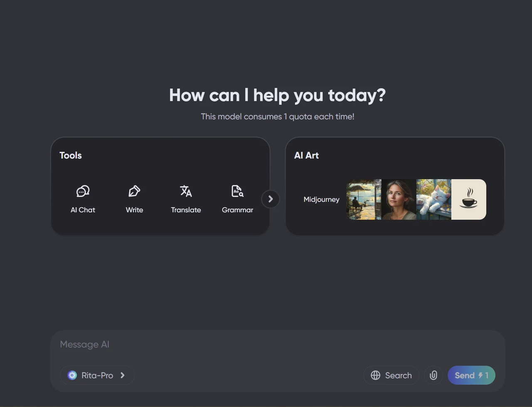Open the woman portrait thumbnail
The image size is (532, 407).
[x=399, y=199]
